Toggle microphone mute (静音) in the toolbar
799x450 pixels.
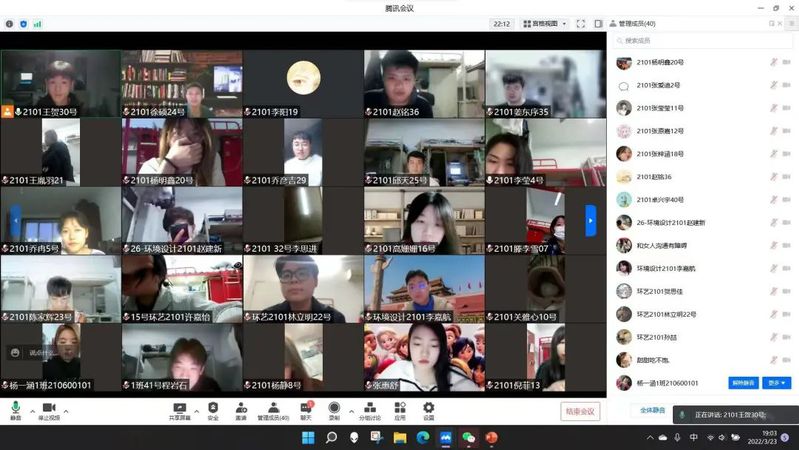tap(15, 410)
